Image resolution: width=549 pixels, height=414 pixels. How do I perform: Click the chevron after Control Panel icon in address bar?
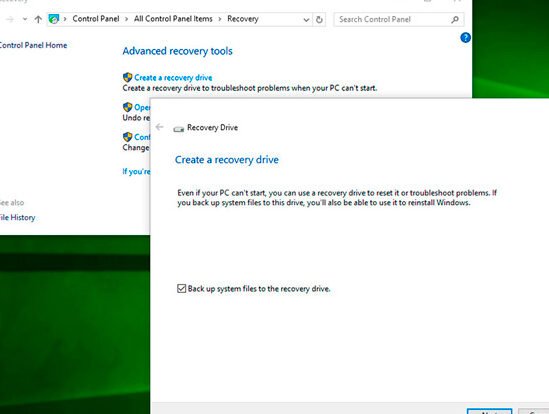click(65, 19)
